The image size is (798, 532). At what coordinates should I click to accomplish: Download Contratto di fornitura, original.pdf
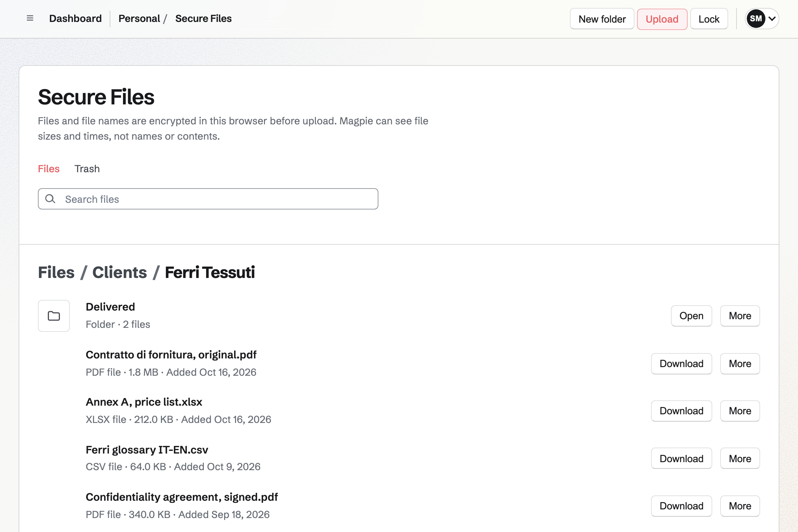681,364
